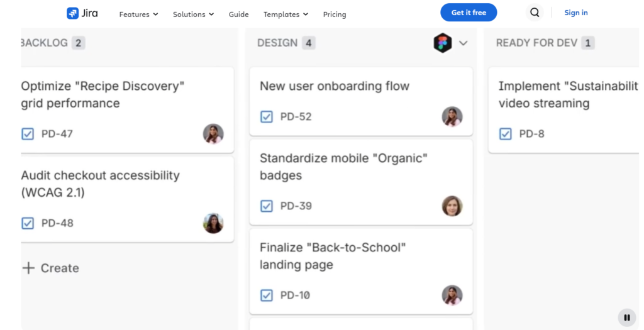
Task: Click task type checkbox icon for PD-8
Action: tap(506, 134)
